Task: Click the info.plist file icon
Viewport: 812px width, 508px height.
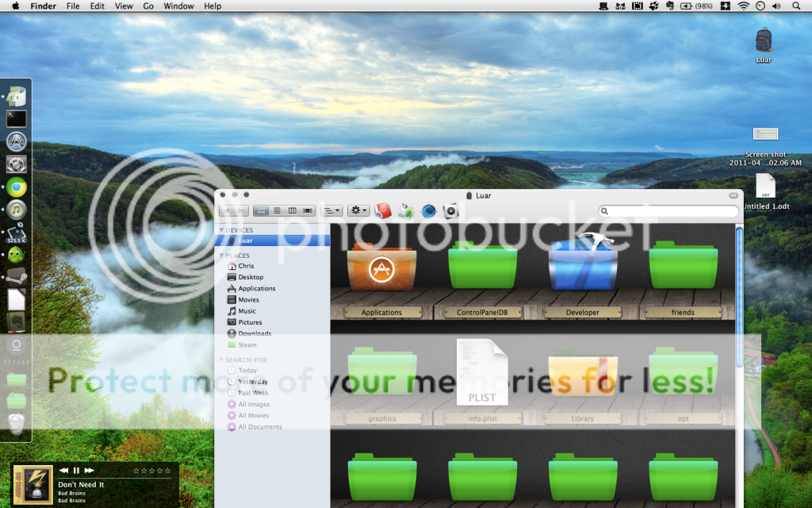Action: click(x=481, y=371)
